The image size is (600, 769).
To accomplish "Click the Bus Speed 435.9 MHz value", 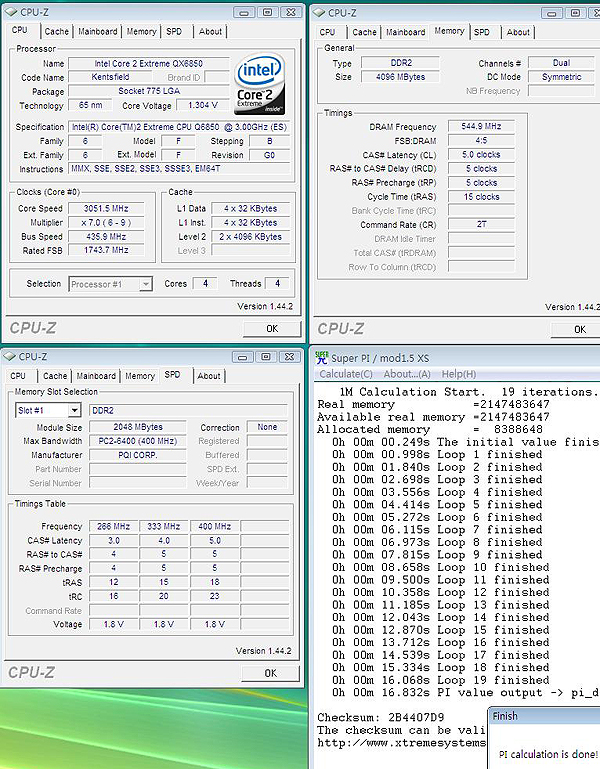I will point(106,236).
